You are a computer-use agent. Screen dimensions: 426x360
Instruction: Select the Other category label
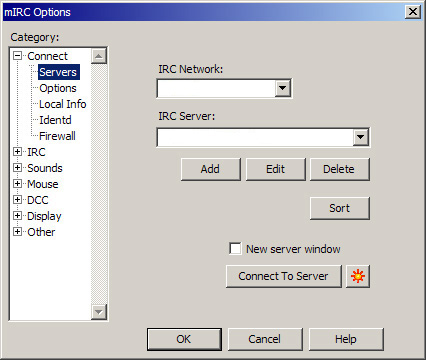point(41,232)
